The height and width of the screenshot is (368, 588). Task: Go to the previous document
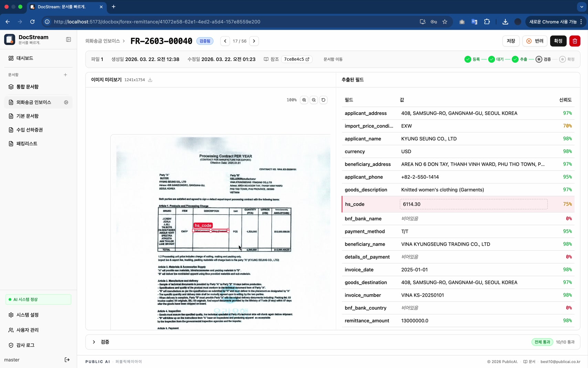point(225,41)
